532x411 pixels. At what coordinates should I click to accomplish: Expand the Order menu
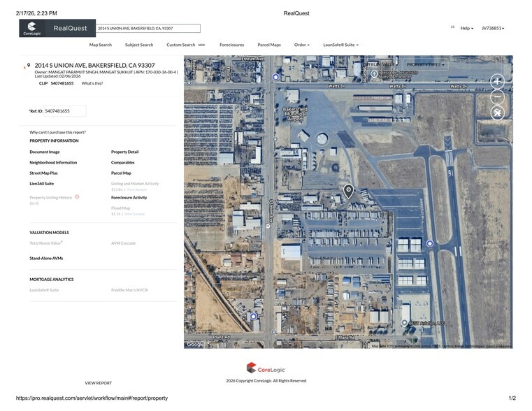tap(301, 45)
